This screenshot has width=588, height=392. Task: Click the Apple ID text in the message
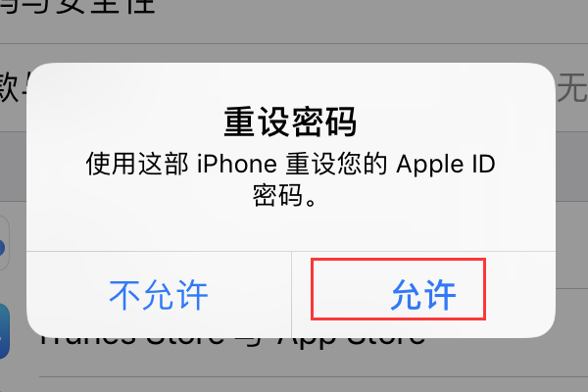pyautogui.click(x=446, y=165)
